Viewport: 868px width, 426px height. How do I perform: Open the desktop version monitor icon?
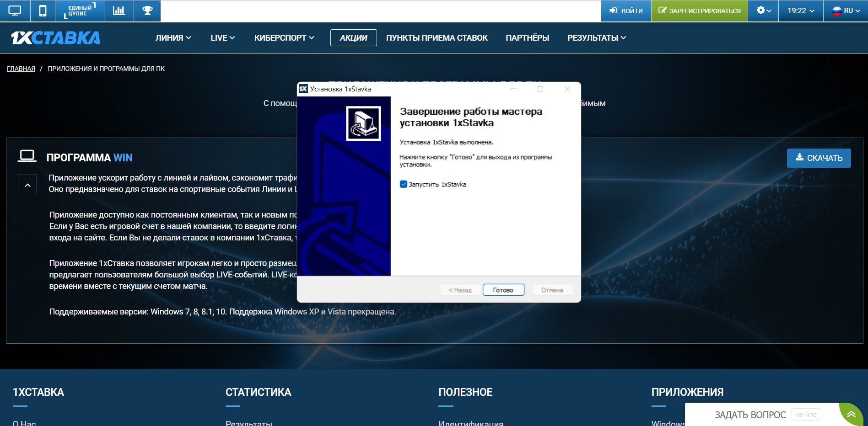tap(15, 11)
